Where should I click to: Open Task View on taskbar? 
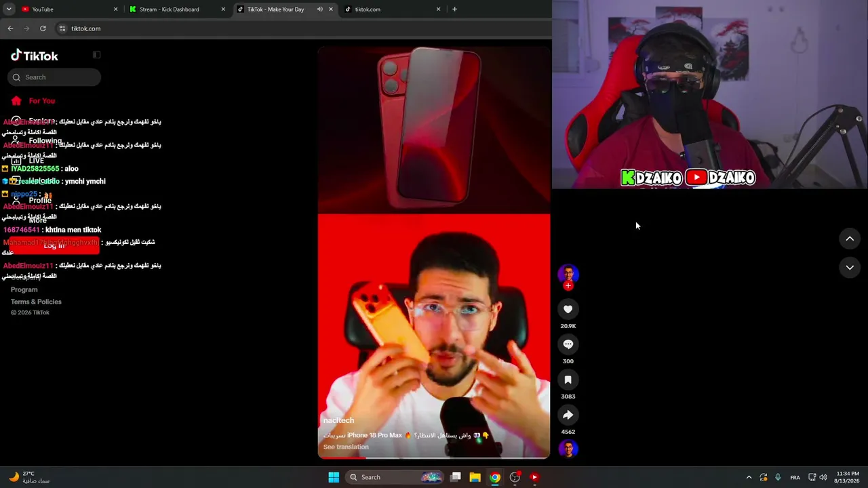[456, 477]
